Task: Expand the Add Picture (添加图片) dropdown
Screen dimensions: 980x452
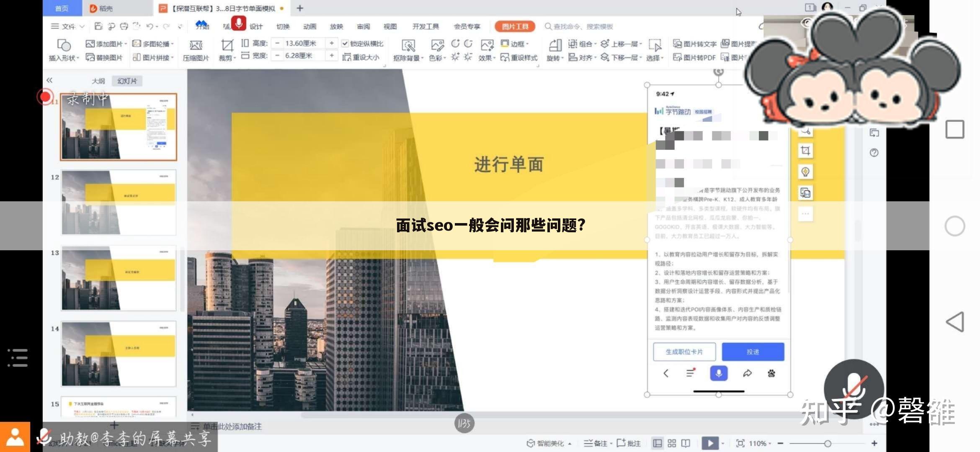Action: 125,44
